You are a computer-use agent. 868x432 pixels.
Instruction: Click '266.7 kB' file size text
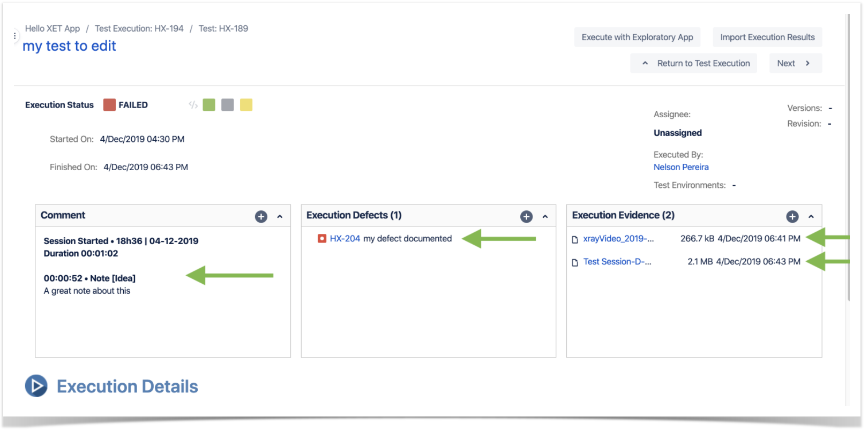click(697, 239)
